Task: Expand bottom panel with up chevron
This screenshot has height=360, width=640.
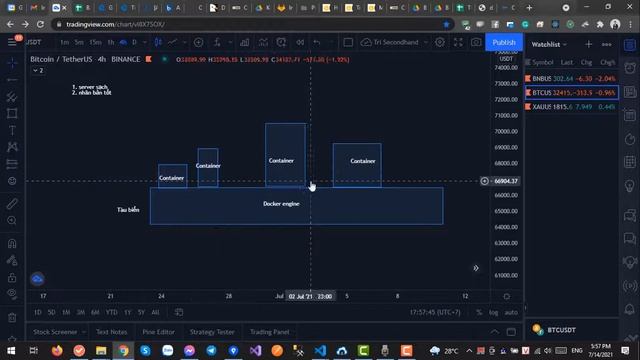Action: pyautogui.click(x=494, y=331)
